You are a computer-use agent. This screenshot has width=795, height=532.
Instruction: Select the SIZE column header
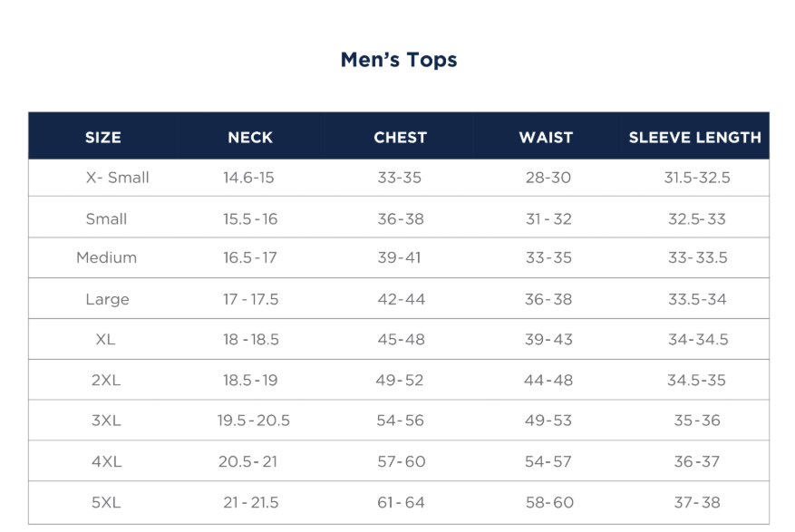(103, 138)
